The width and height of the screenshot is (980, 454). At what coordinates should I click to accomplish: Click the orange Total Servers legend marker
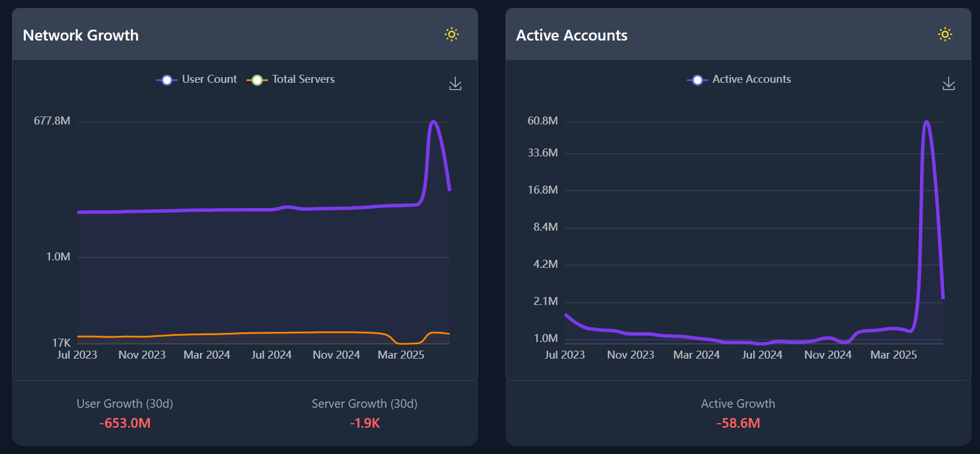pos(257,80)
